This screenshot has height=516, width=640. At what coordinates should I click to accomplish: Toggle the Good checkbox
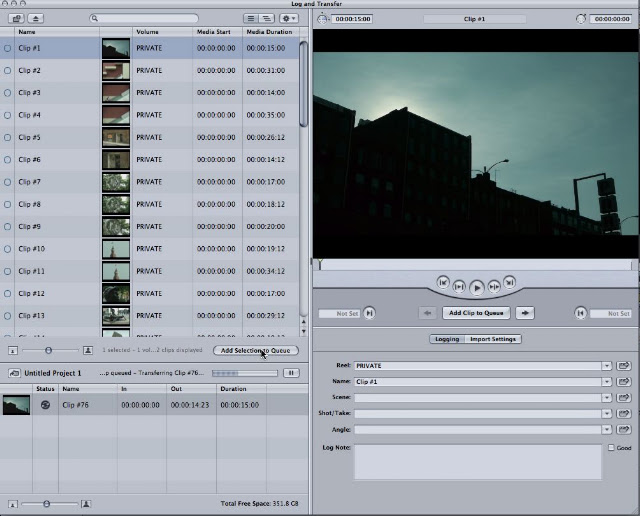(611, 447)
